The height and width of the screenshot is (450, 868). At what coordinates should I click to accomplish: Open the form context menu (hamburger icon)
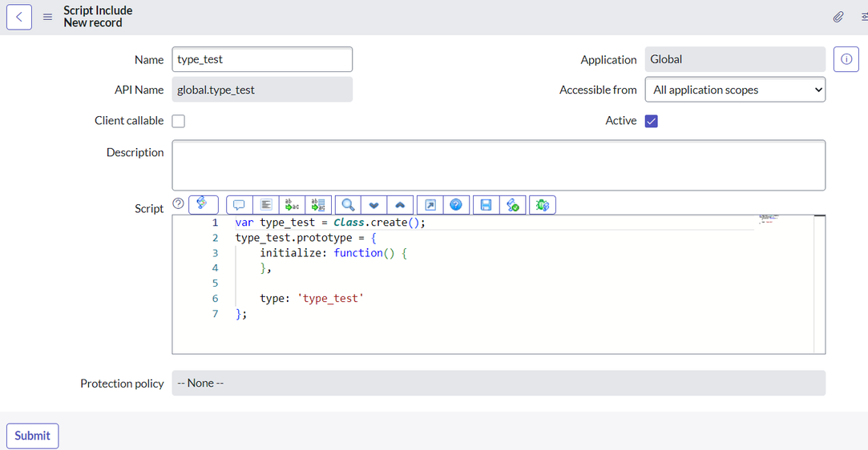point(47,17)
